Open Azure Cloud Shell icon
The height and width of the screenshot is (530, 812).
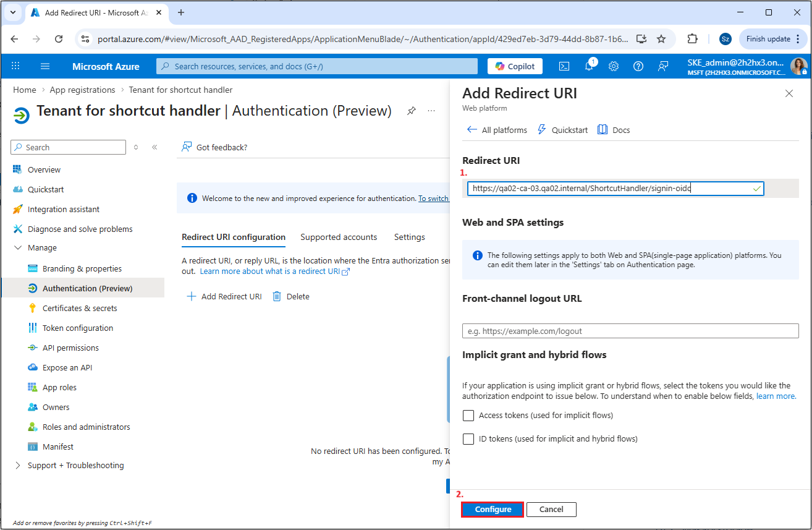coord(564,66)
